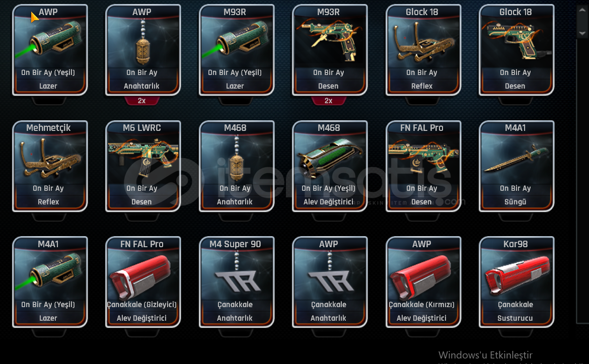This screenshot has width=589, height=364.
Task: Select the Glock 18 On Bir Ay Desen skin
Action: point(517,49)
